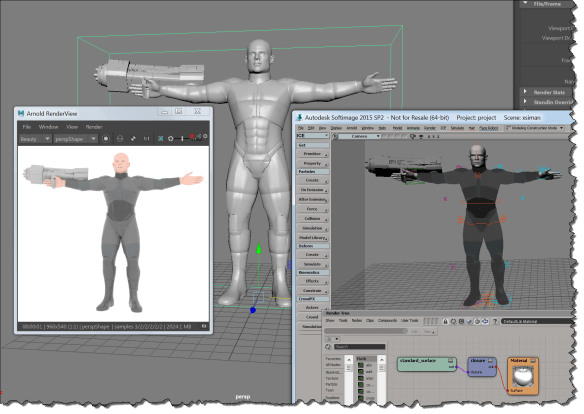
Task: Open the Arnold menu in Softimage menu bar
Action: (x=352, y=128)
